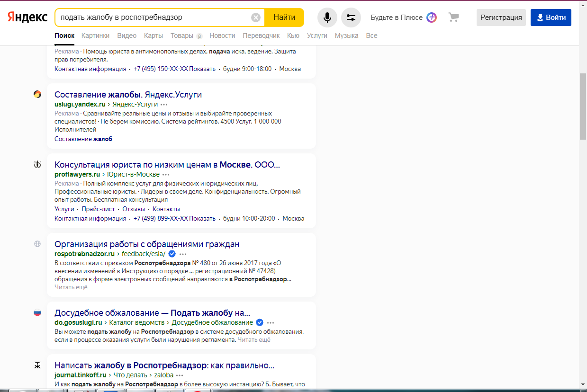The height and width of the screenshot is (392, 587).
Task: Open the Каталог ведомств breadcrumb link
Action: pyautogui.click(x=137, y=322)
